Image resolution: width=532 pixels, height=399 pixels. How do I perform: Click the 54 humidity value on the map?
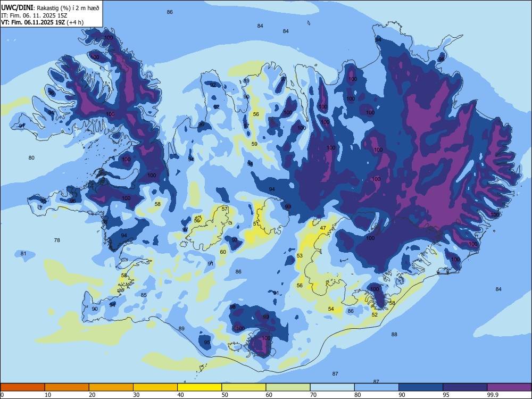(x=331, y=309)
